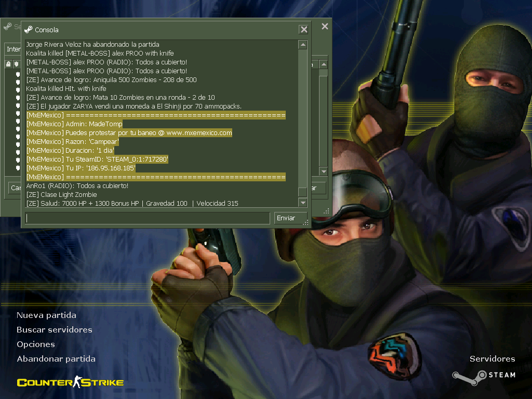Click 'Koalita killed HIt. with knife' line
Screen dimensions: 532x399
[66, 88]
